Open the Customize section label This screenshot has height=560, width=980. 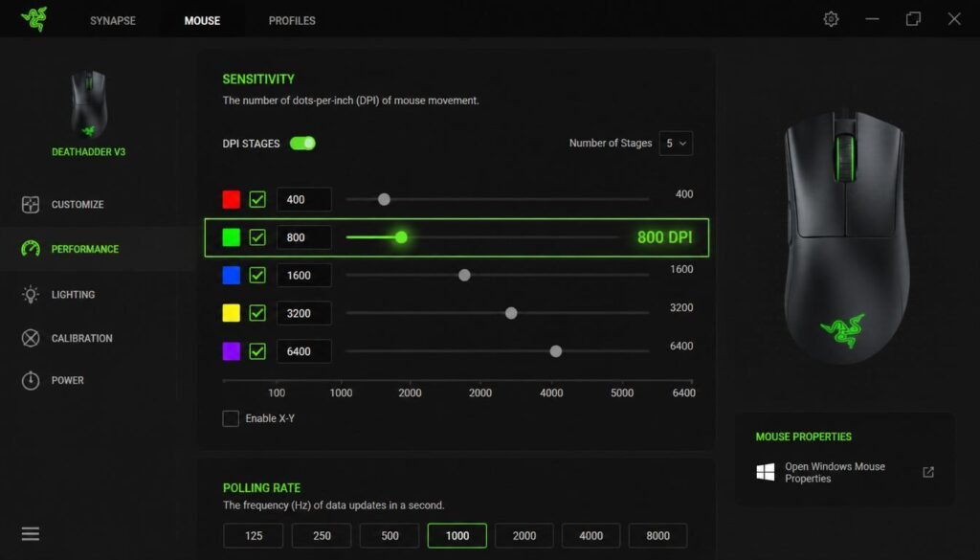click(78, 204)
